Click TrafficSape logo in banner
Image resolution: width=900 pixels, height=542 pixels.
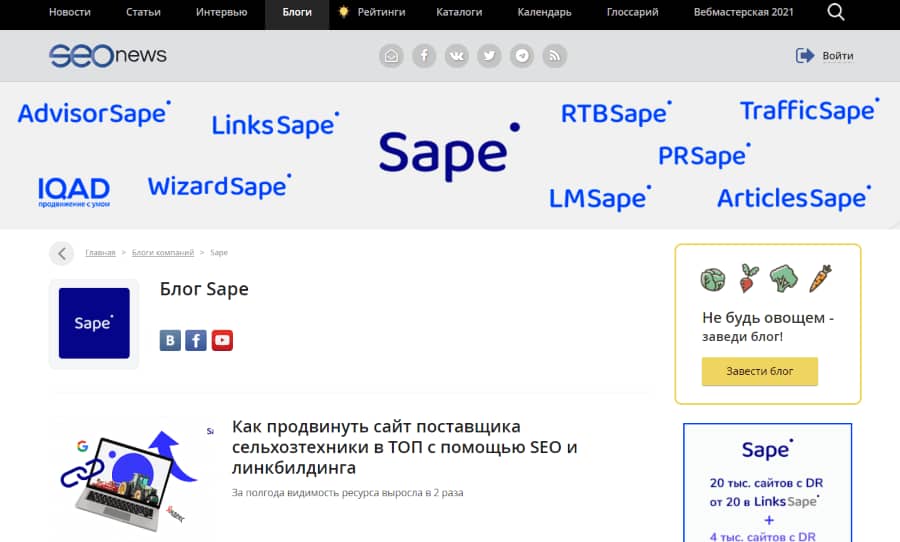click(x=809, y=110)
